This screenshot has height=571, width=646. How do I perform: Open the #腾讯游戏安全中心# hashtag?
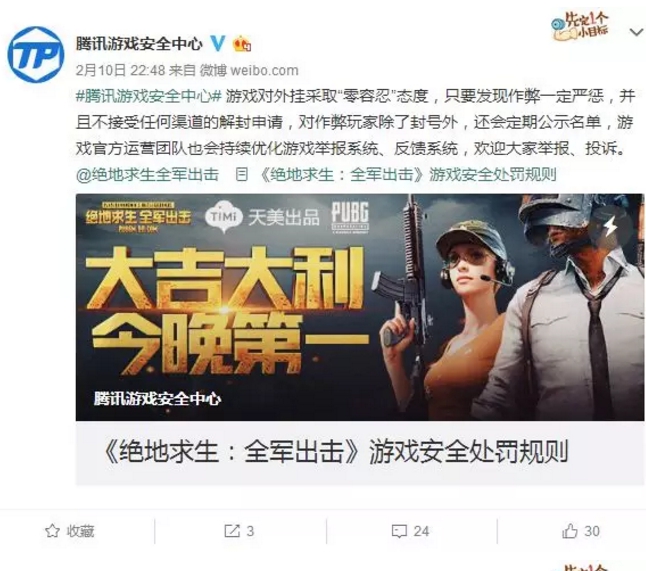[x=149, y=96]
